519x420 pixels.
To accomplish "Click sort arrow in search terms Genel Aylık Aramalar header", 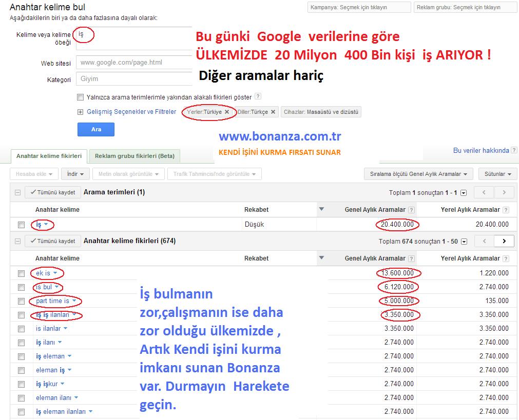I will click(x=321, y=209).
